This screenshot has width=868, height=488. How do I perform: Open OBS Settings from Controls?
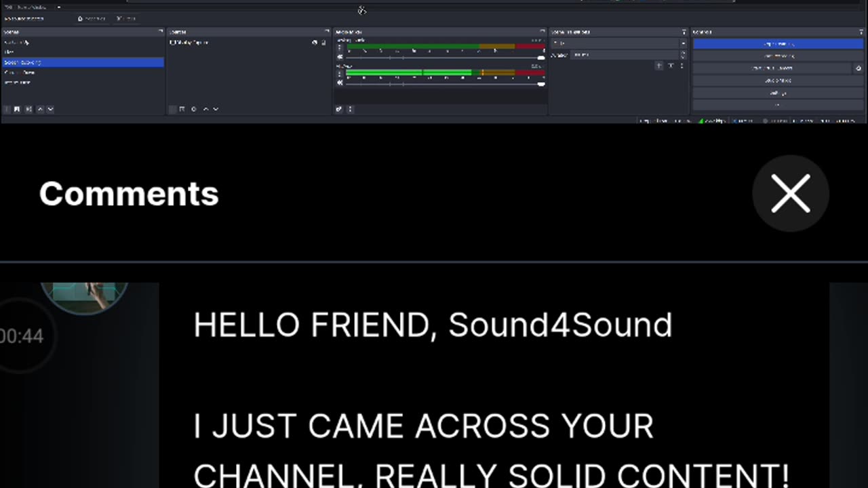778,93
